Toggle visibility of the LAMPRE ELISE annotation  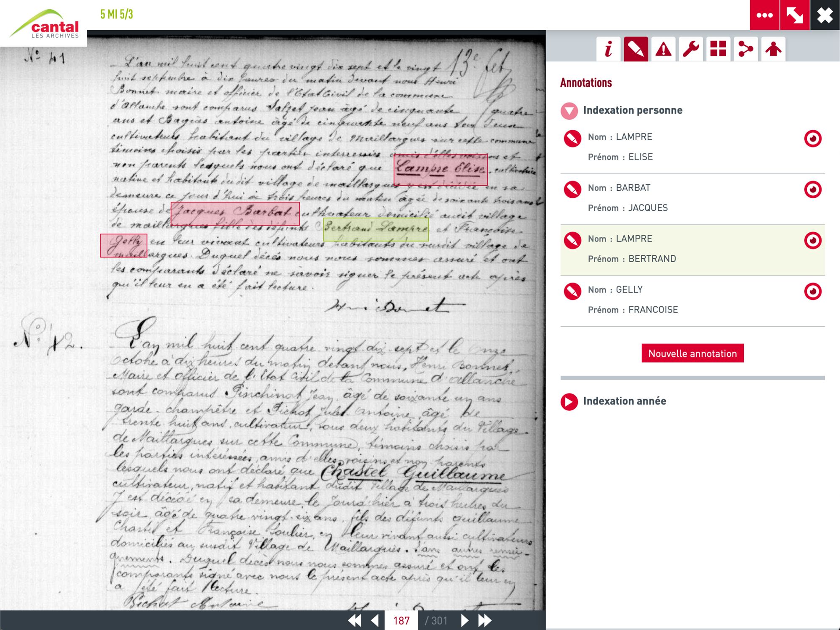tap(813, 139)
